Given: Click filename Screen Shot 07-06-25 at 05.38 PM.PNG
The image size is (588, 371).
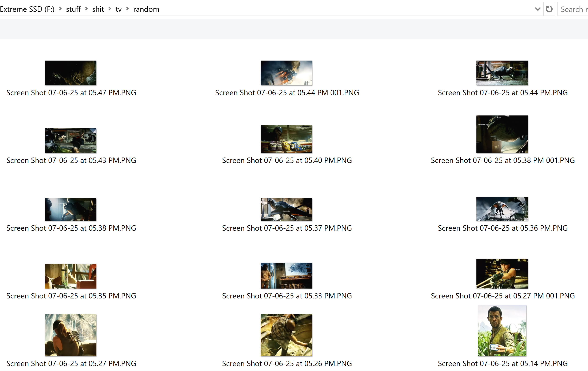Looking at the screenshot, I should click(x=71, y=228).
